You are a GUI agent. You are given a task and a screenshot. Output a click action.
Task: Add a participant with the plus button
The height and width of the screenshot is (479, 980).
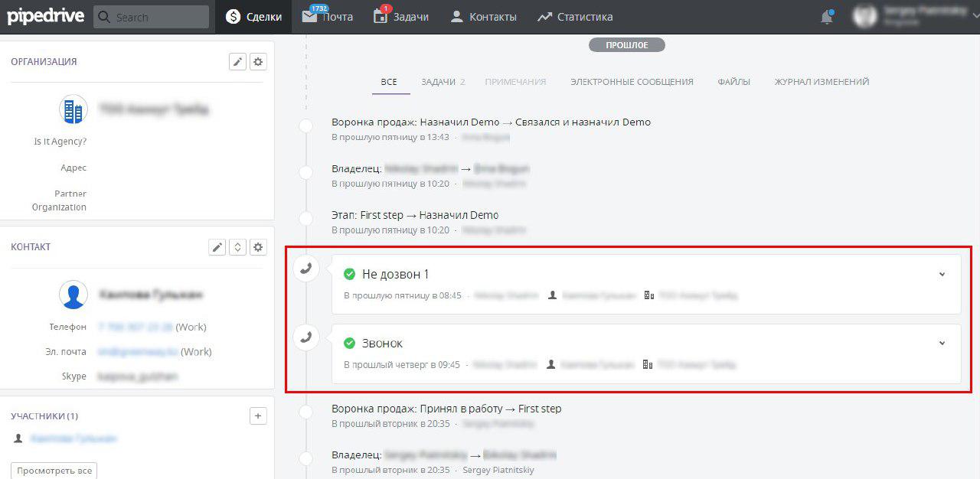[x=258, y=415]
